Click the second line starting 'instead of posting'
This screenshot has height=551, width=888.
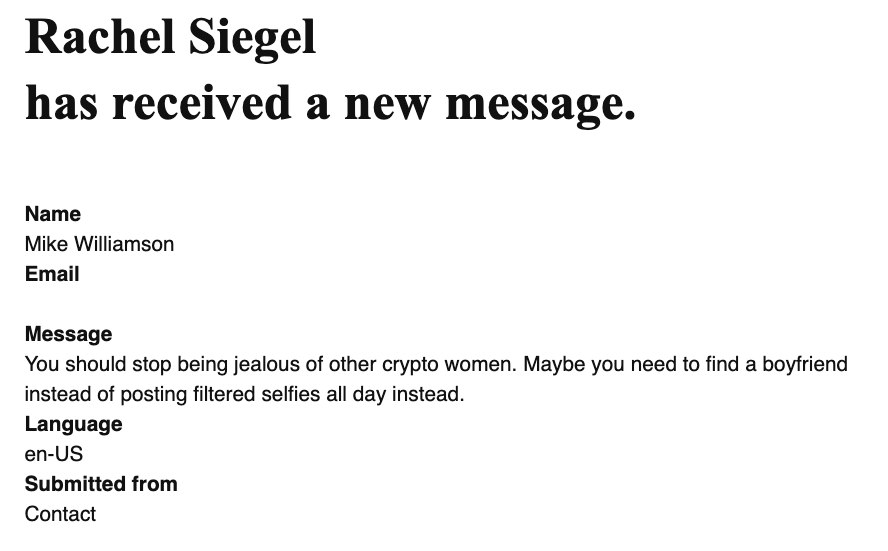[245, 394]
